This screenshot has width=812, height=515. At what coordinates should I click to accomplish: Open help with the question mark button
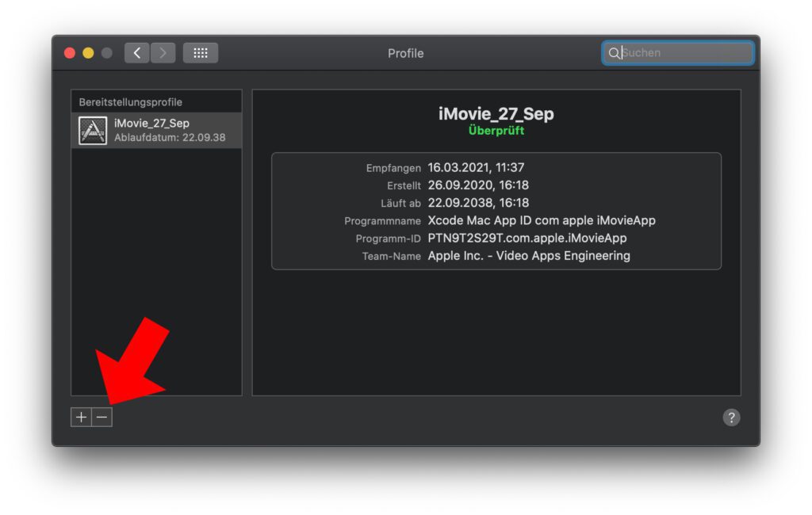[731, 418]
